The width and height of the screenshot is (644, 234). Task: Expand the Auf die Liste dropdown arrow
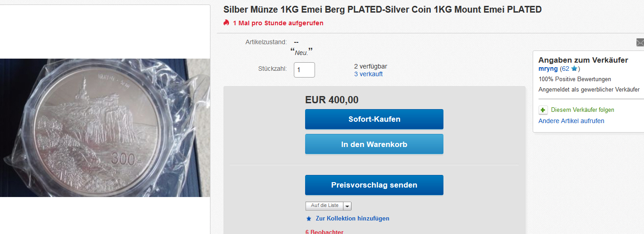(x=347, y=206)
